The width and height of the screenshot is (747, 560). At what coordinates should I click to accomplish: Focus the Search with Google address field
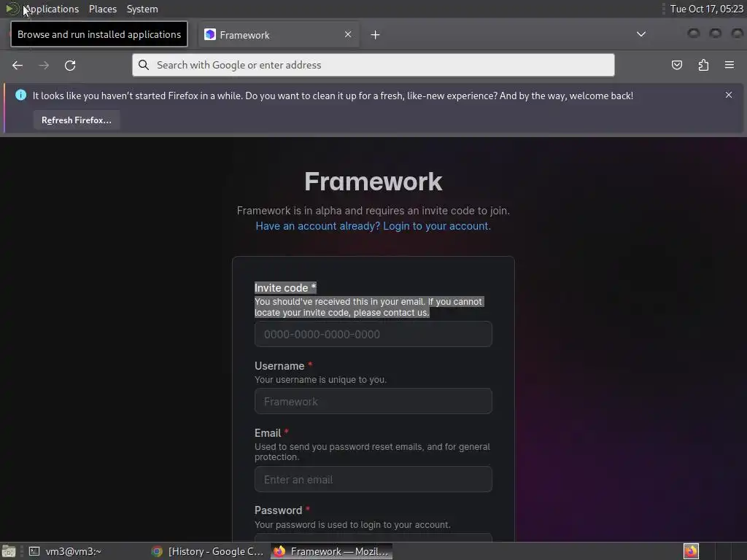pos(373,65)
